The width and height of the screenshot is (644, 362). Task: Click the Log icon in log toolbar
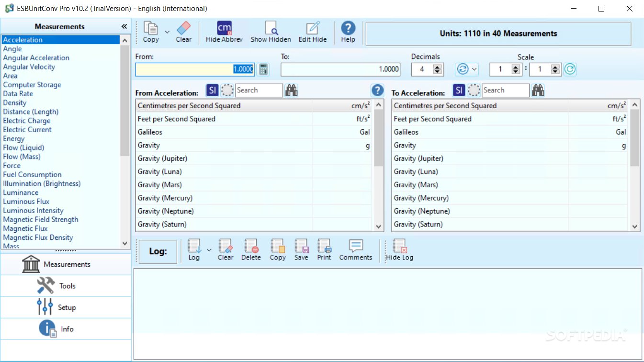coord(194,250)
